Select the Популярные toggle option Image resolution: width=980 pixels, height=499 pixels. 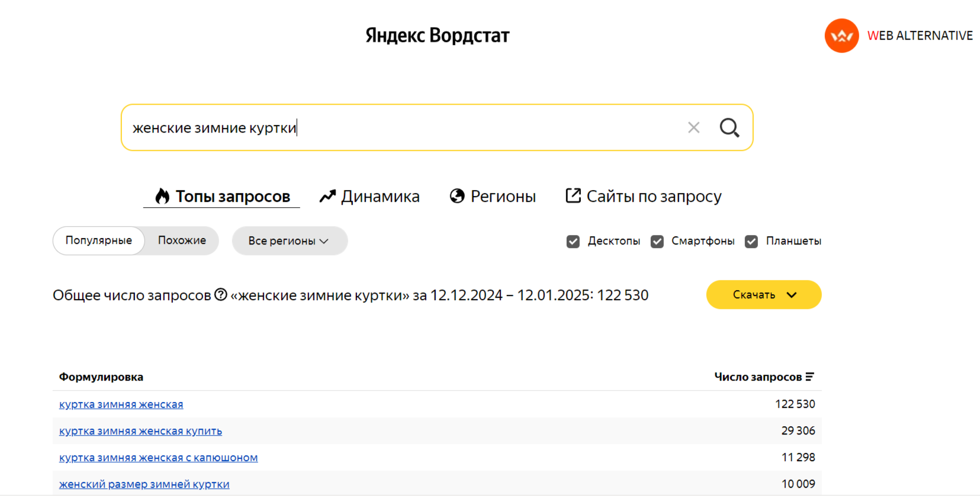[99, 240]
